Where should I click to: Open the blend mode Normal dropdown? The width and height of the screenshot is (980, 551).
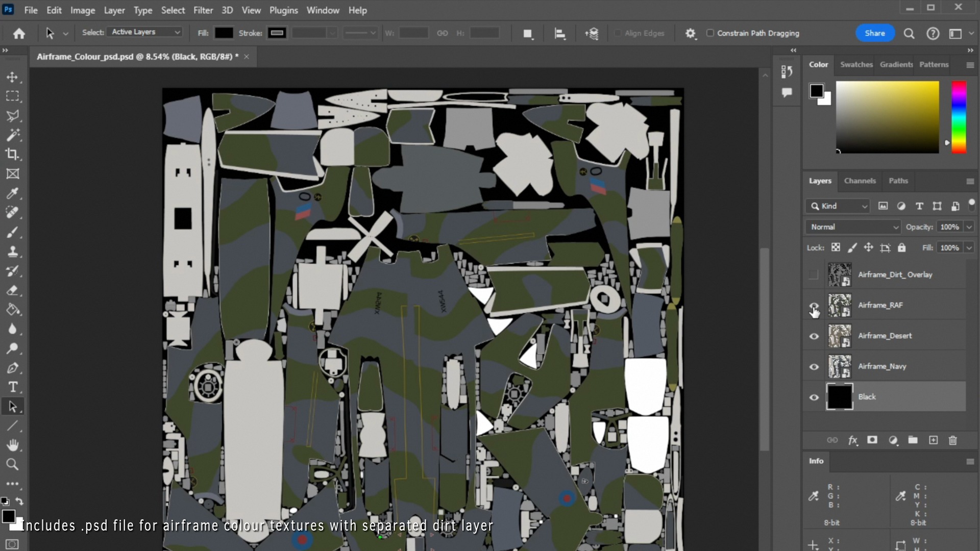point(853,227)
